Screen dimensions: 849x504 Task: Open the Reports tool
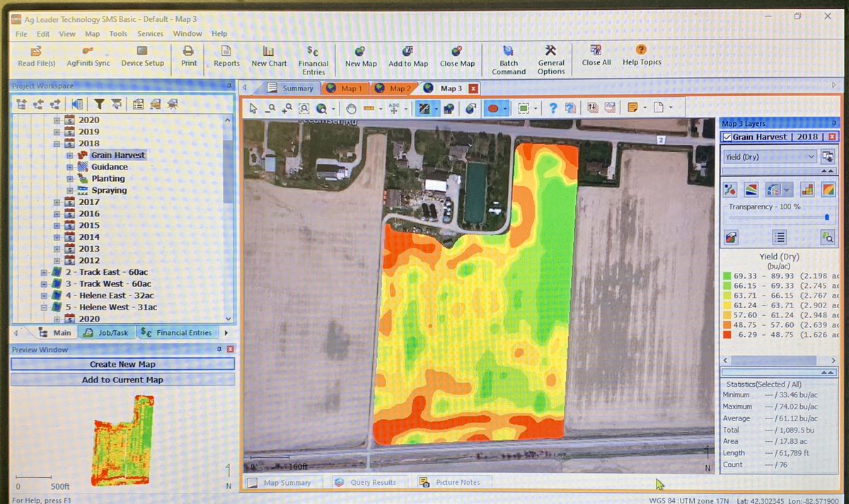point(226,57)
